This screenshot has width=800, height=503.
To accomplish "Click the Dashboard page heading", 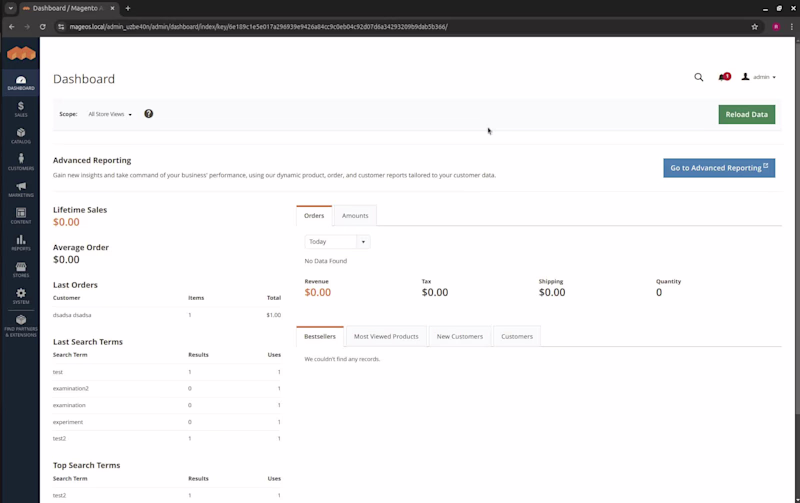I will click(x=84, y=79).
